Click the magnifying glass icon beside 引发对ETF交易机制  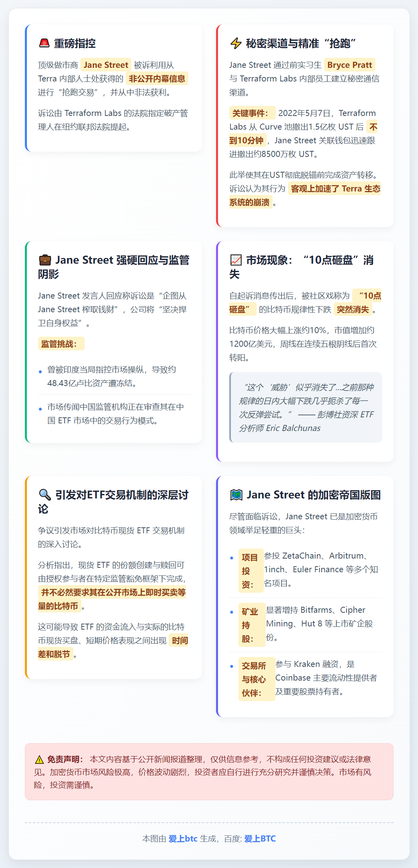(45, 495)
